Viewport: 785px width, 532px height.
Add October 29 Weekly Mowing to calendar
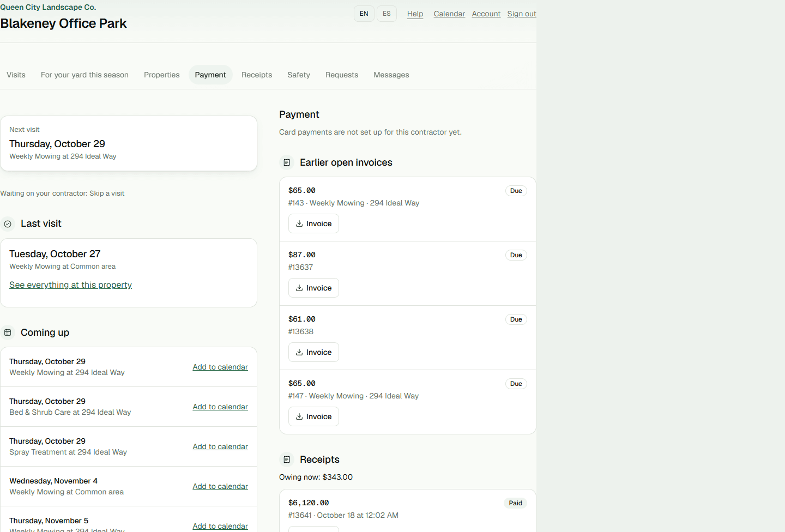(220, 367)
